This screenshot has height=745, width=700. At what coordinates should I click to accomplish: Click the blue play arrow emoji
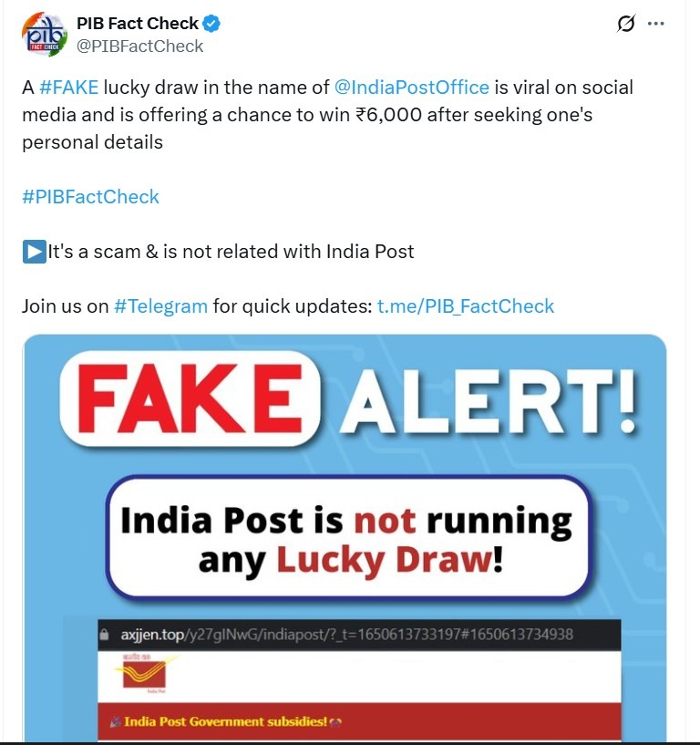(34, 252)
